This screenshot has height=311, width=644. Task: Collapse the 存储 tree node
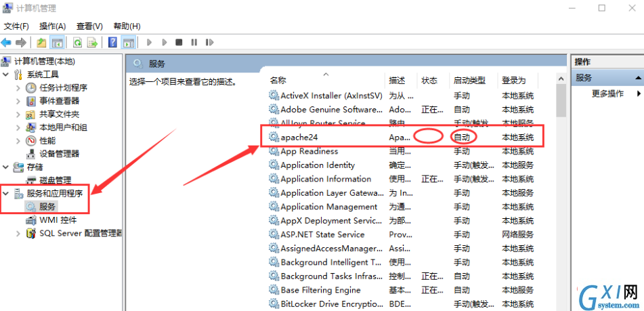[x=5, y=167]
